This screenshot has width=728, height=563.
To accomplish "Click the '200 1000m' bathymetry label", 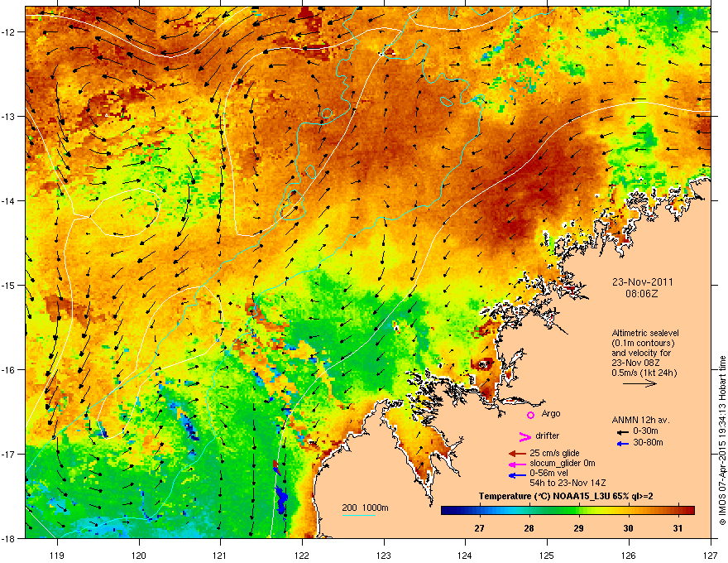I will [365, 508].
